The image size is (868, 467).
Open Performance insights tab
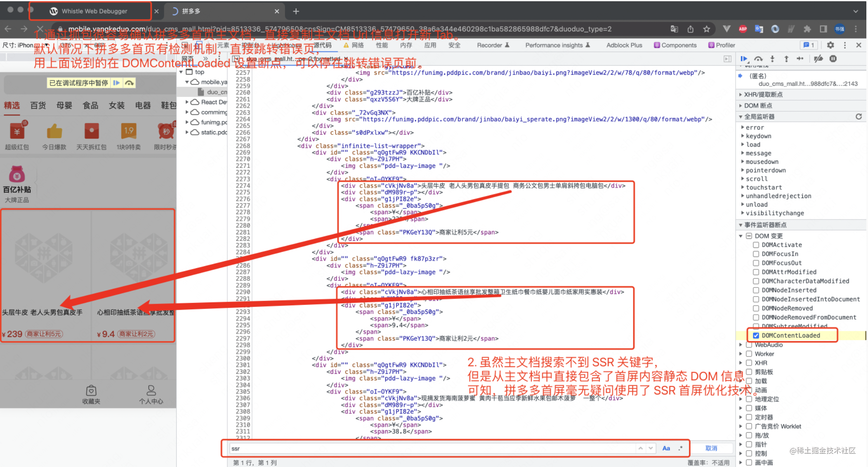click(558, 45)
